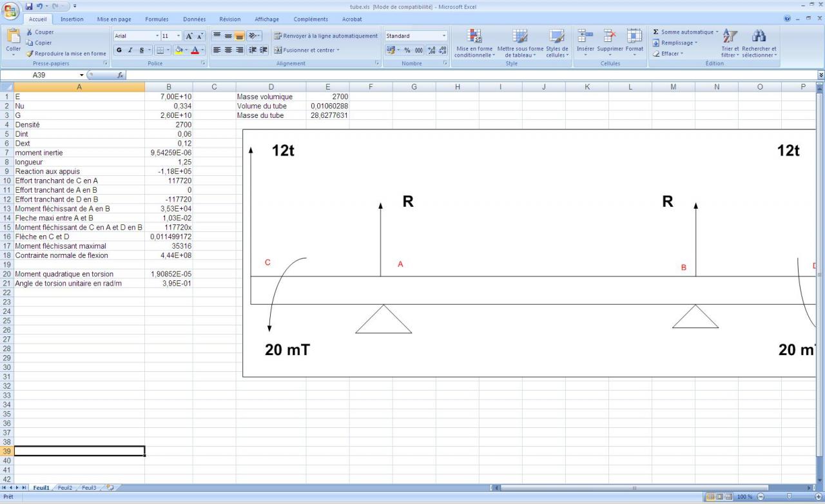Align cell content to the top
The width and height of the screenshot is (825, 504).
[217, 35]
